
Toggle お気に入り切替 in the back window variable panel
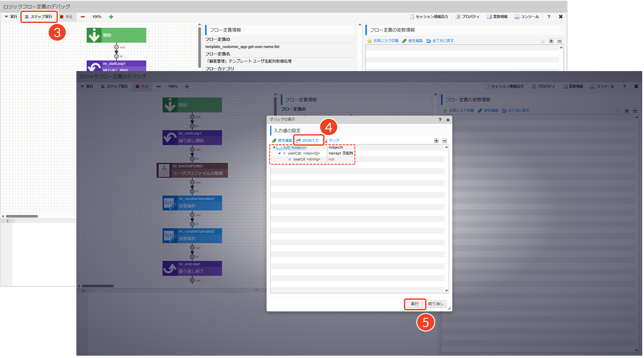[383, 41]
